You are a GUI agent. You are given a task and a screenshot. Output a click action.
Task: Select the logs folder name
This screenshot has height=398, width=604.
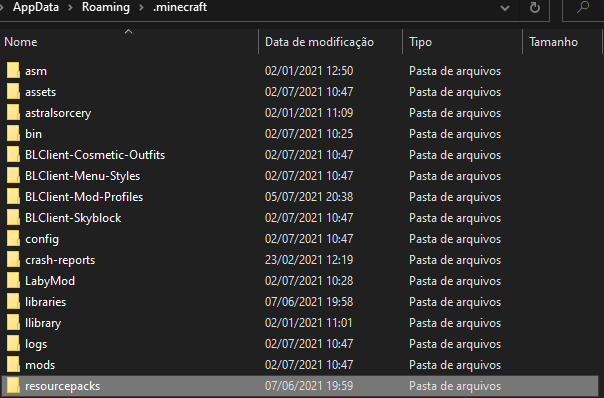(36, 344)
